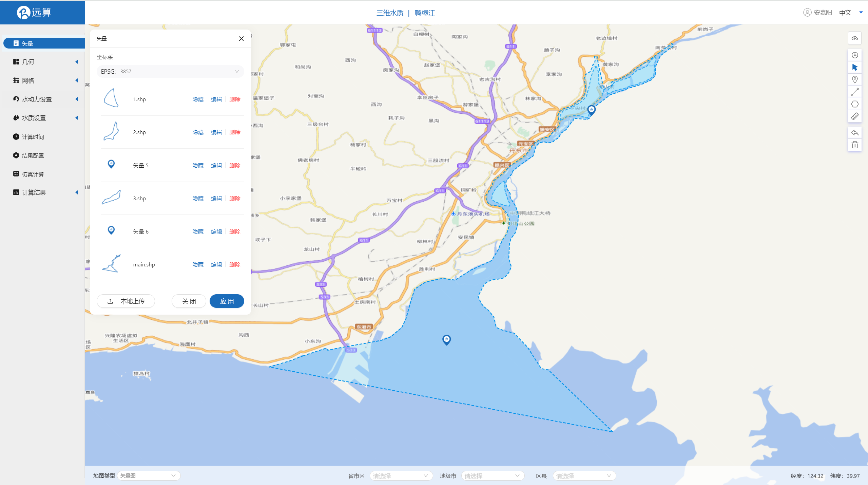Edit the 1.shp vector
The width and height of the screenshot is (868, 485).
tap(216, 99)
